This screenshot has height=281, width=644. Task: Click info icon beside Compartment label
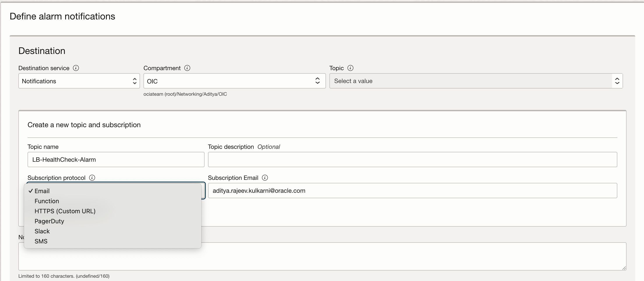[187, 68]
